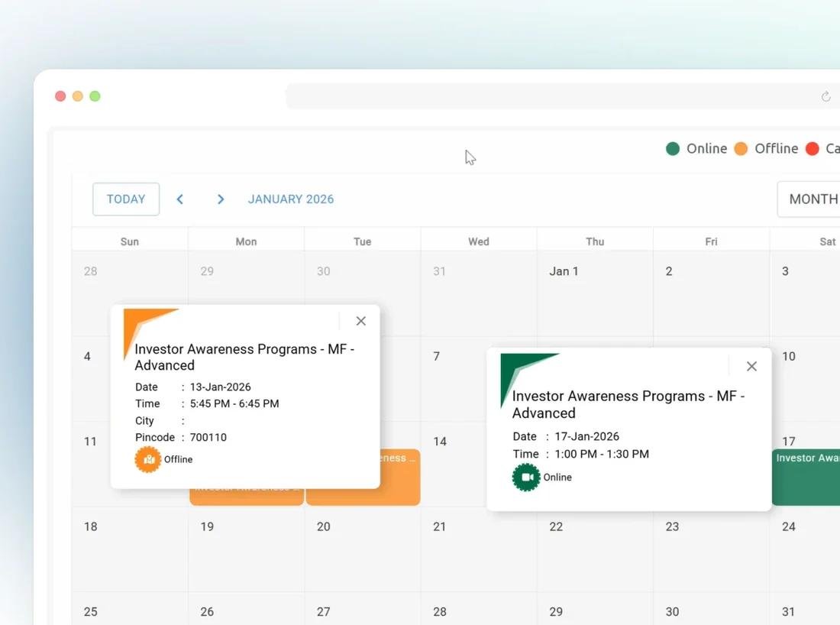The image size is (840, 625).
Task: Click the green Online video badge icon
Action: pos(526,477)
